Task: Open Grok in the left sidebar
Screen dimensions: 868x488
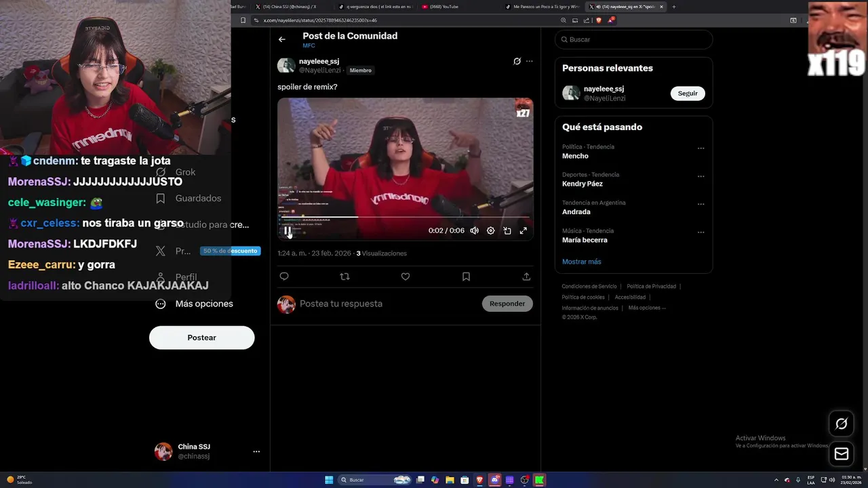Action: pos(176,172)
